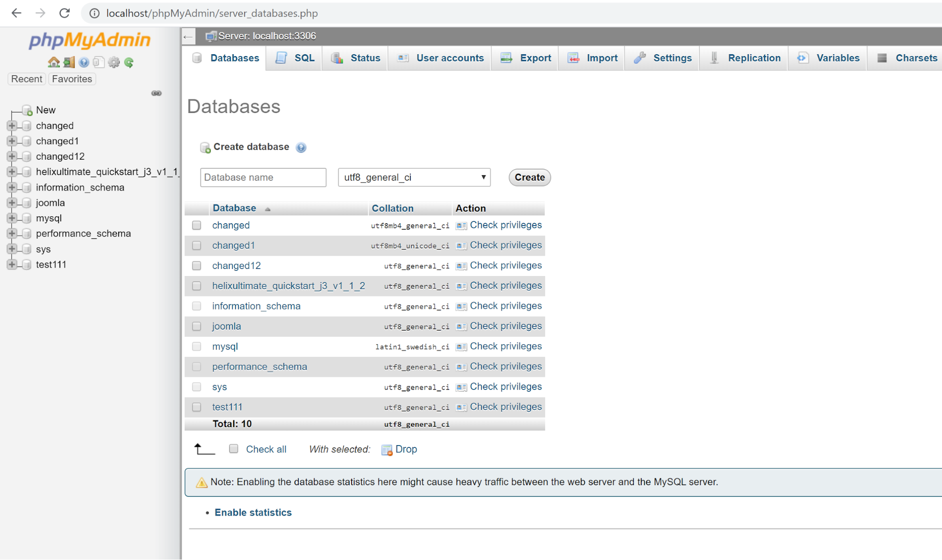This screenshot has width=942, height=560.
Task: Expand the information_schema tree node
Action: [x=12, y=187]
